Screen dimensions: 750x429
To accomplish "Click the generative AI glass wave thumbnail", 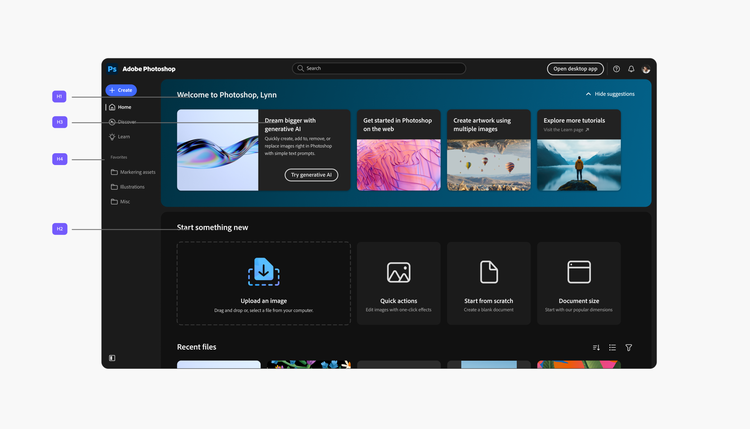I will (218, 150).
